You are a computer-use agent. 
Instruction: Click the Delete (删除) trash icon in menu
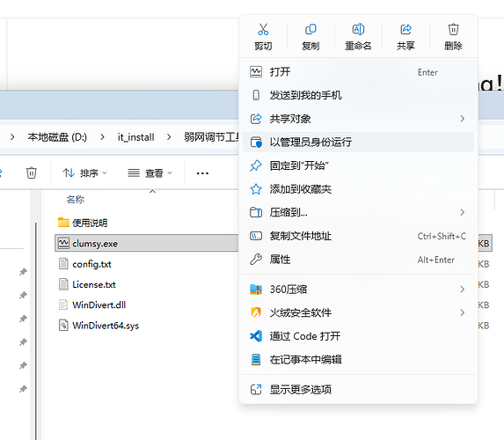point(453,30)
